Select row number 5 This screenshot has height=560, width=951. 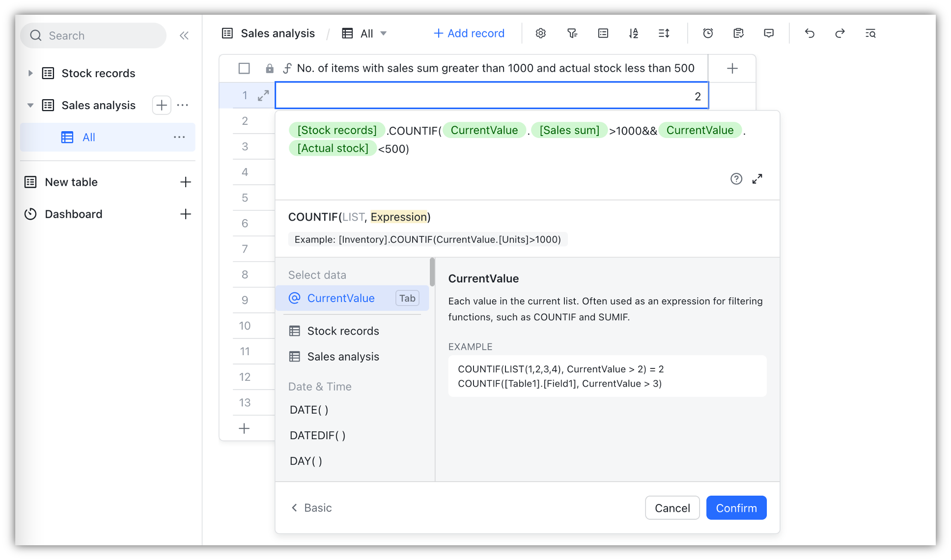click(x=245, y=197)
